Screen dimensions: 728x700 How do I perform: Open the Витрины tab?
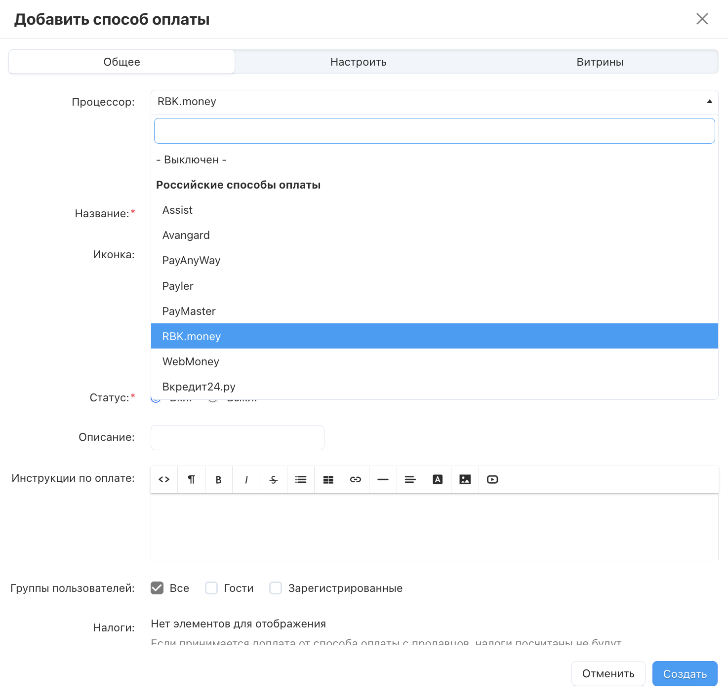(x=600, y=62)
